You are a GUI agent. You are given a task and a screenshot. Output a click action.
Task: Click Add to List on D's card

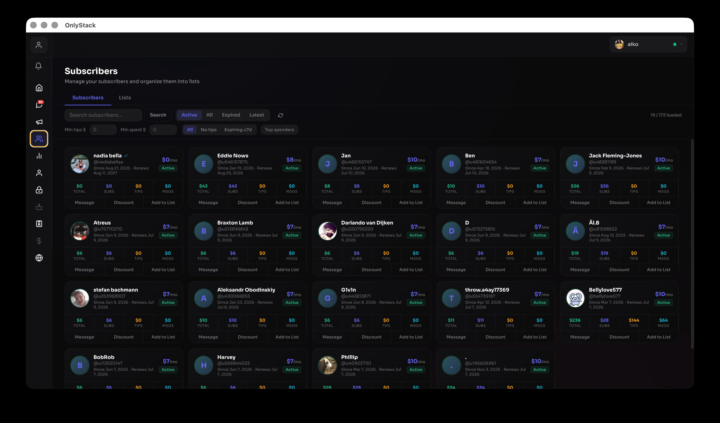[x=535, y=270]
